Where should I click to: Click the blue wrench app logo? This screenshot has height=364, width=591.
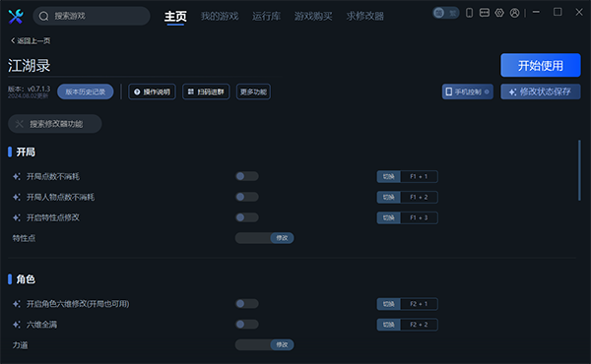(16, 16)
